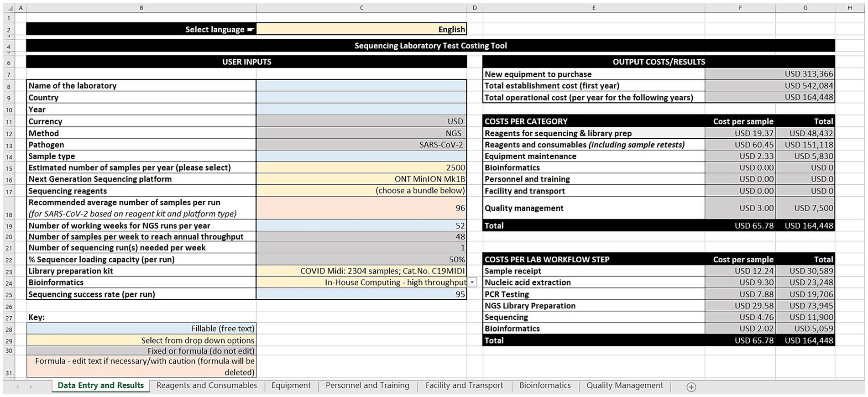
Task: Click the sheet tab scroll left arrow
Action: point(18,387)
